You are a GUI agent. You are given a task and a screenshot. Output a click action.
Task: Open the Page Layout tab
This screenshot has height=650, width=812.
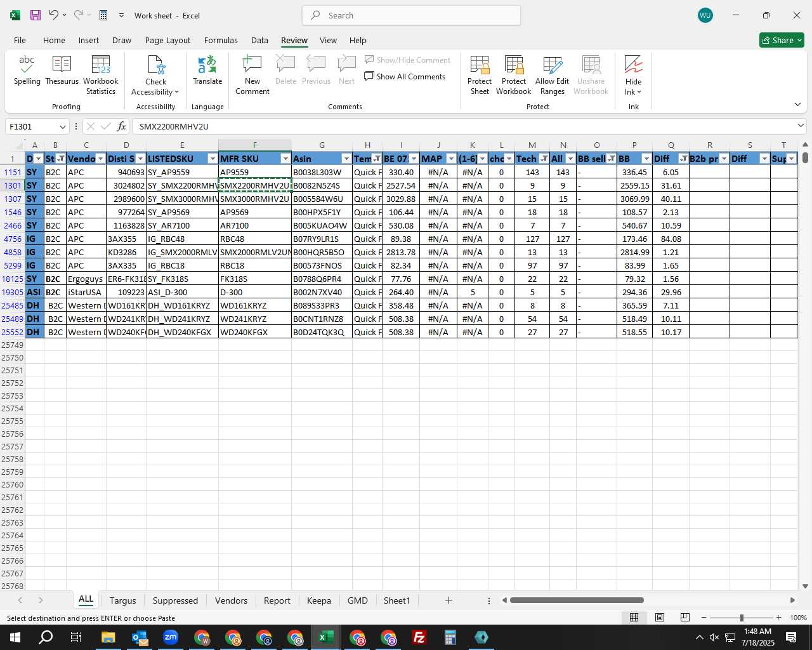(167, 40)
